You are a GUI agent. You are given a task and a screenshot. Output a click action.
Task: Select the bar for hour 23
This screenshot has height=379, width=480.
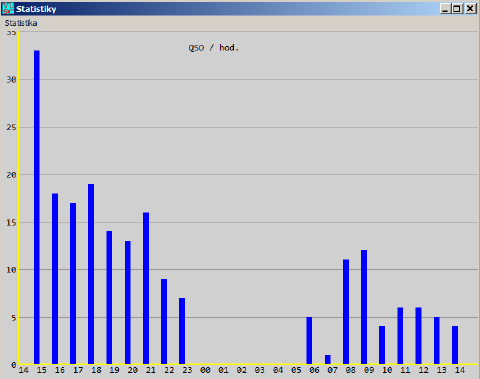point(182,331)
